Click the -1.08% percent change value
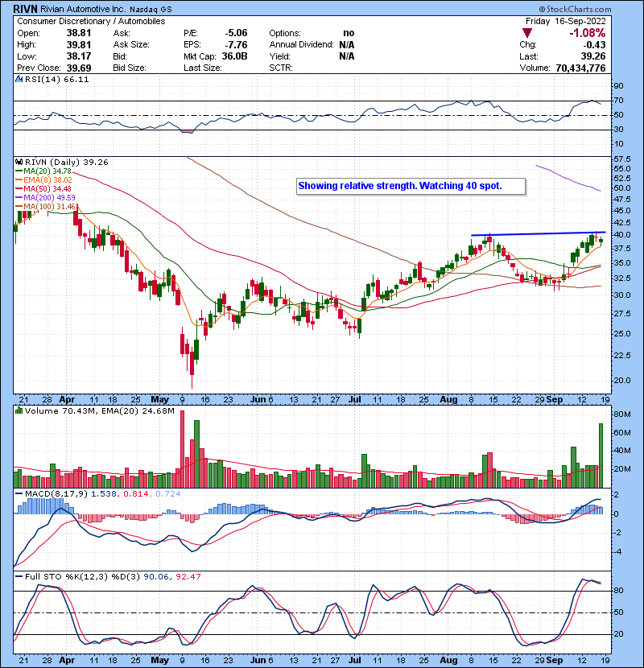The height and width of the screenshot is (668, 644). [x=588, y=33]
